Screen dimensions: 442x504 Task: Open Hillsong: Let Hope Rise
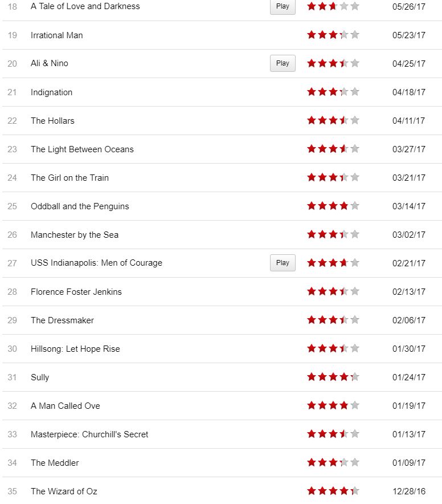(75, 349)
